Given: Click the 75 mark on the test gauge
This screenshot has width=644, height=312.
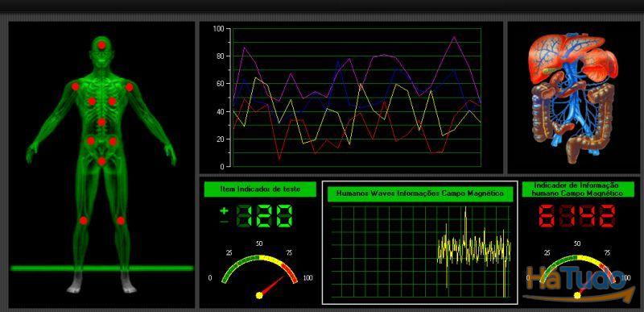Looking at the screenshot, I should [289, 253].
